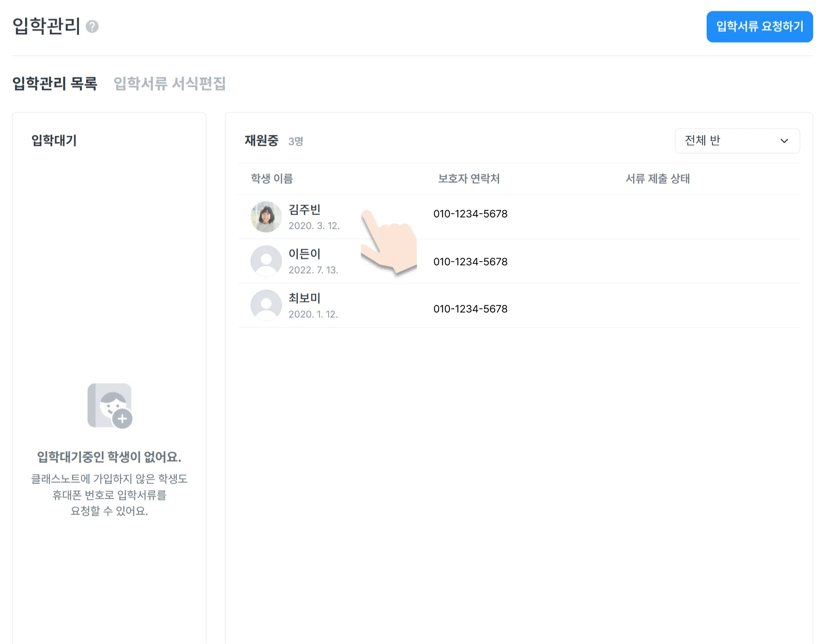Screen dimensions: 824x644
Task: Click 최보미's default avatar icon
Action: click(266, 305)
